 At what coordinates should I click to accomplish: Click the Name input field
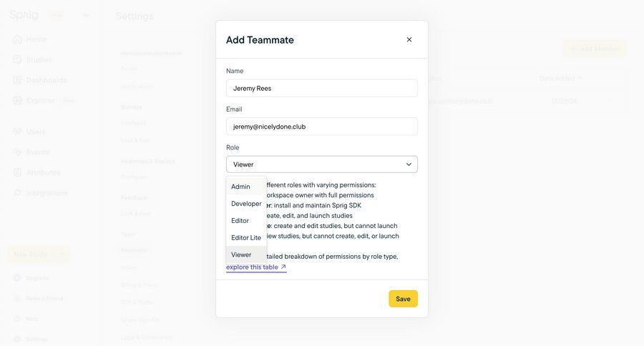(322, 89)
